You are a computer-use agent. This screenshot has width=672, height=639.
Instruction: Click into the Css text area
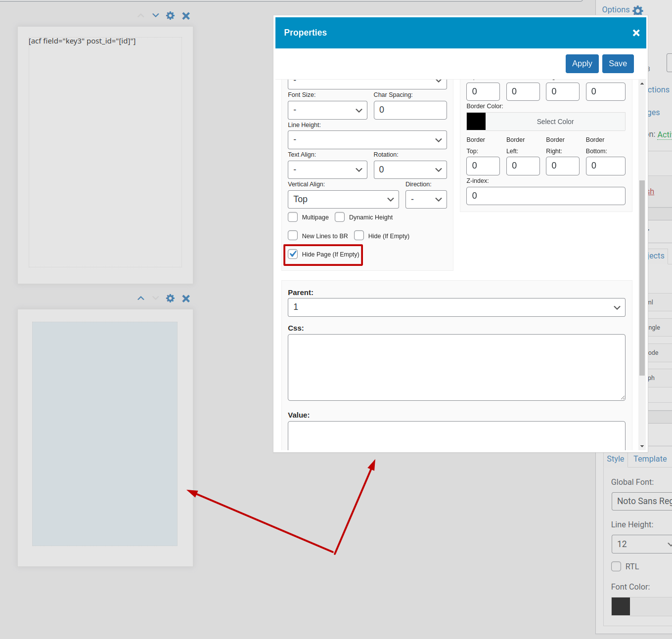[456, 367]
